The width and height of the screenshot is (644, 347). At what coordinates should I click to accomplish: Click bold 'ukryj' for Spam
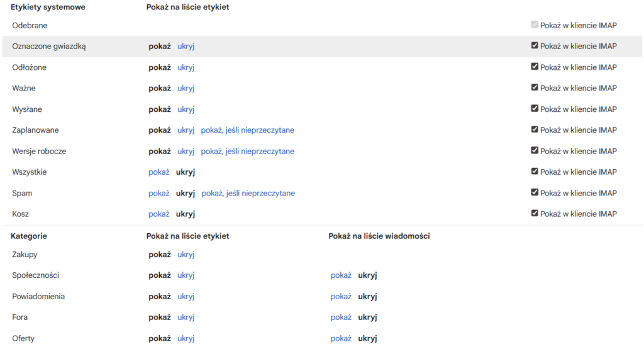pyautogui.click(x=186, y=193)
